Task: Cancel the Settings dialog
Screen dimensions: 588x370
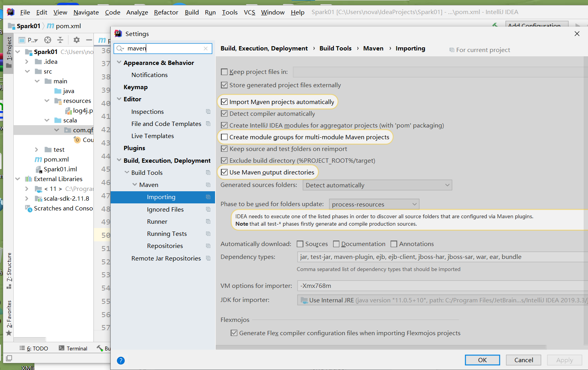Action: pyautogui.click(x=523, y=360)
